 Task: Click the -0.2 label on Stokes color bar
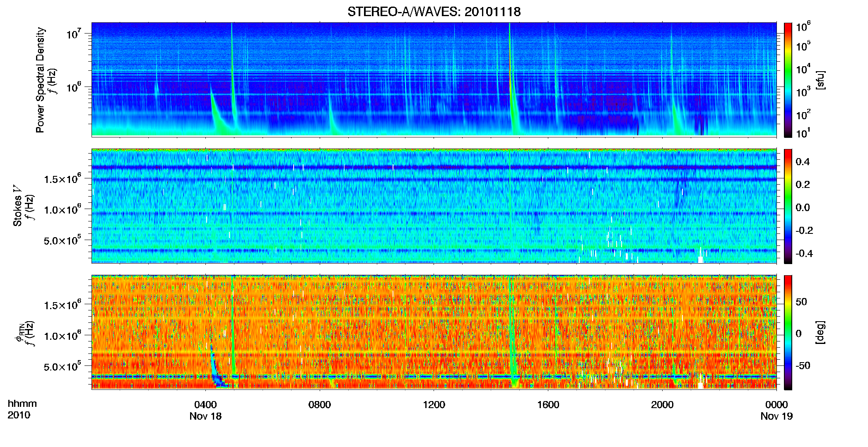[804, 231]
